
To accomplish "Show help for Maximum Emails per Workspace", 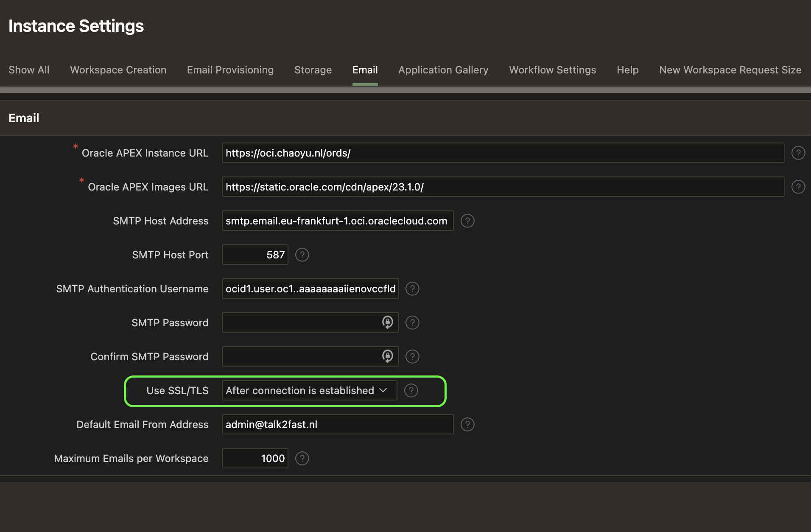I will [302, 458].
